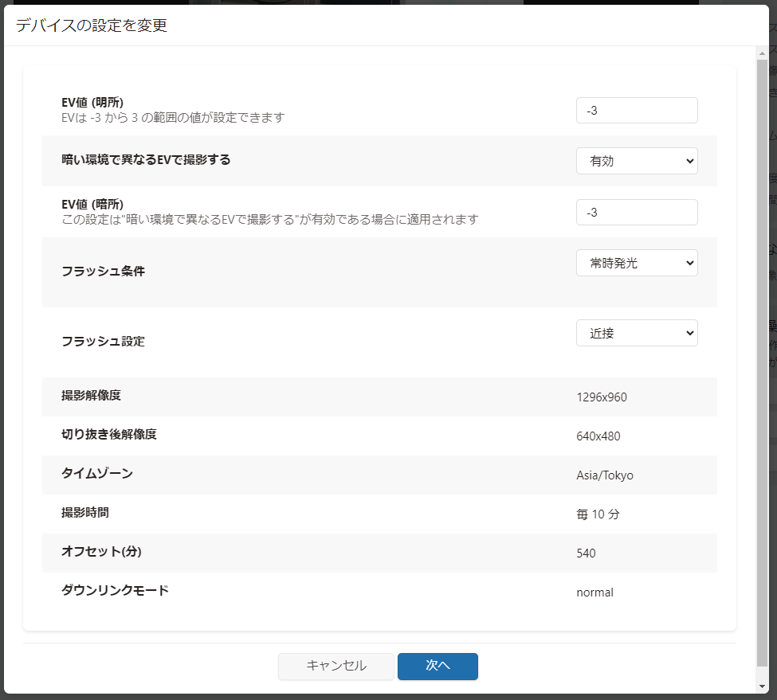
Task: Click the EV値 (明所) label
Action: 92,103
